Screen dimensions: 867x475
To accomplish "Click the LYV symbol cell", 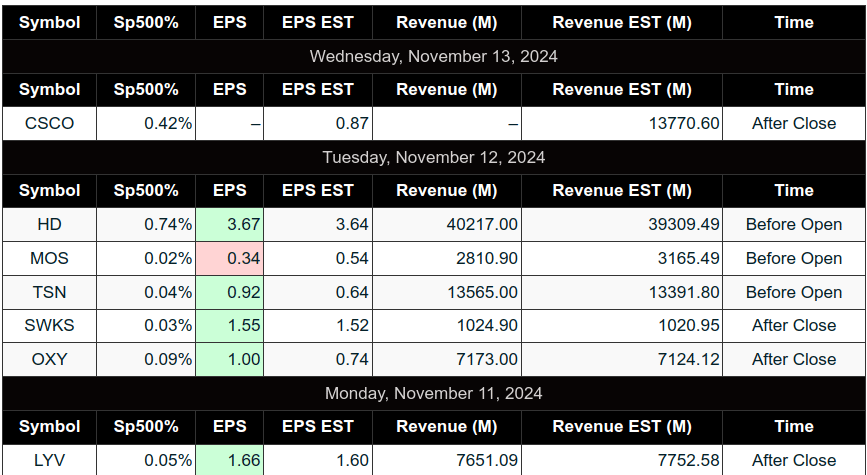I will (x=49, y=460).
